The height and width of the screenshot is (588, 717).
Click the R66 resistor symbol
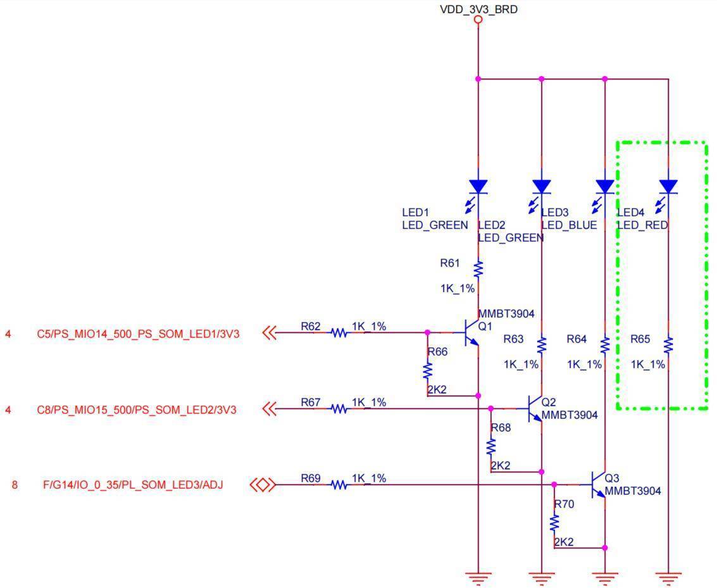pos(428,371)
